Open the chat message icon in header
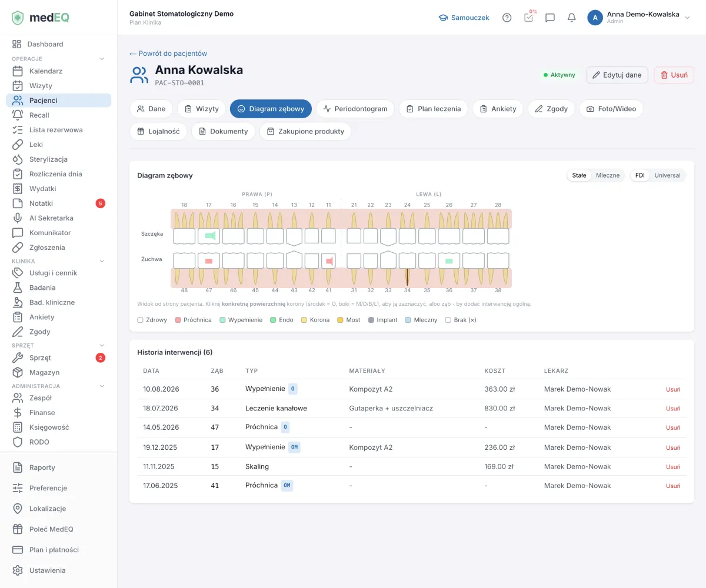The height and width of the screenshot is (588, 706). click(x=550, y=18)
